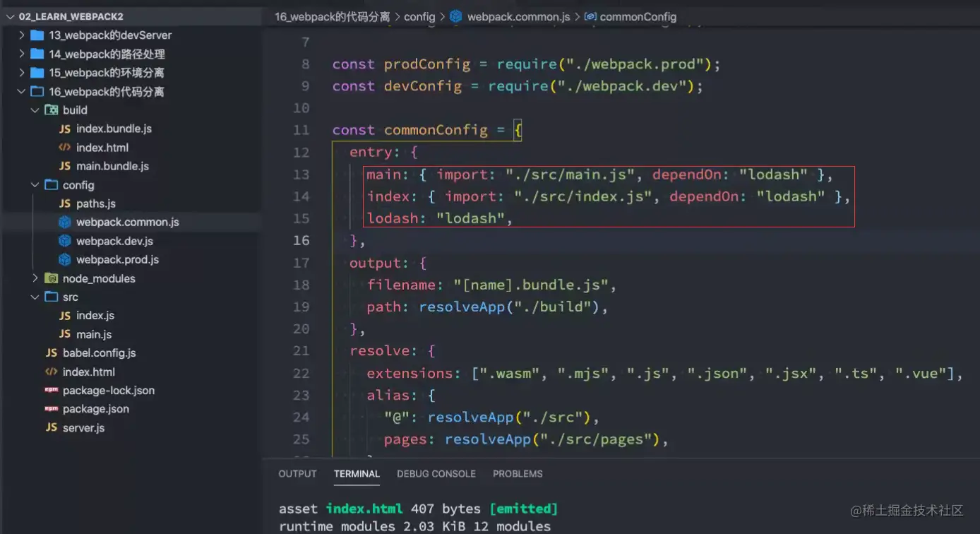The image size is (980, 534).
Task: Click index.html asset name in terminal output
Action: pyautogui.click(x=364, y=509)
